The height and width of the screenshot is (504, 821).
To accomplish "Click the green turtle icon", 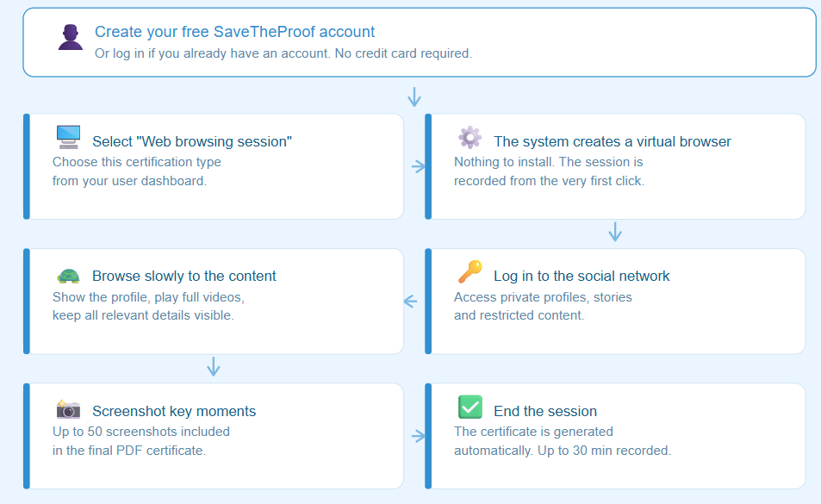I will click(68, 276).
